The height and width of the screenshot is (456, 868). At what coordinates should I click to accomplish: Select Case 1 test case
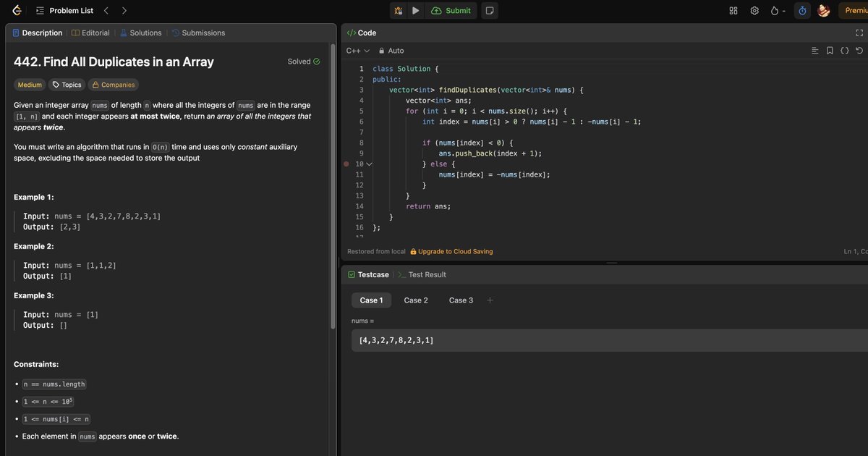pyautogui.click(x=371, y=300)
